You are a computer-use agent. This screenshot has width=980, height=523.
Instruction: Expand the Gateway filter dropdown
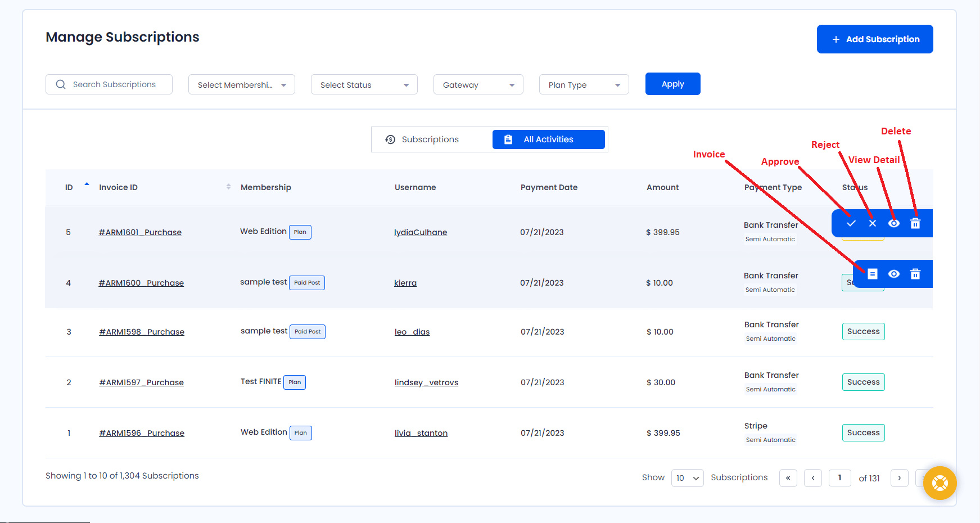coord(478,85)
